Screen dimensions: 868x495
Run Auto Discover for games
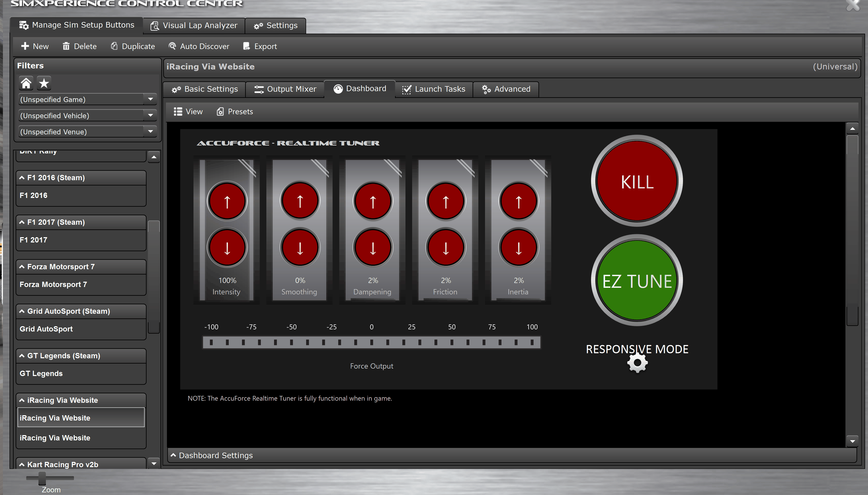199,46
